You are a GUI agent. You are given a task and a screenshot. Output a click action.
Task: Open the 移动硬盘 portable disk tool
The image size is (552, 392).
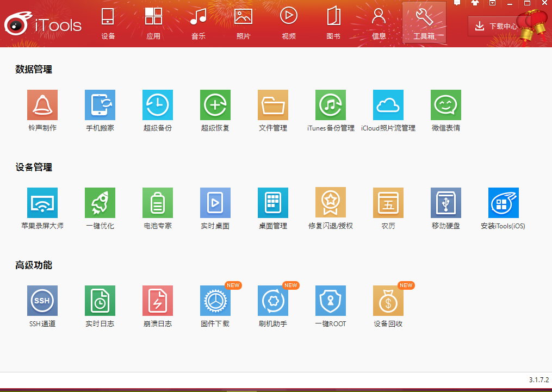pyautogui.click(x=446, y=203)
